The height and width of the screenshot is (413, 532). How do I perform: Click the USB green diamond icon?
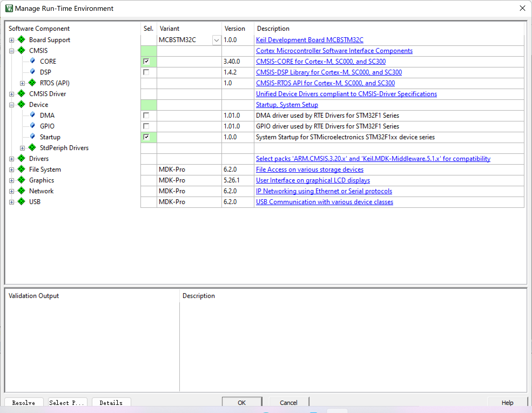point(22,202)
